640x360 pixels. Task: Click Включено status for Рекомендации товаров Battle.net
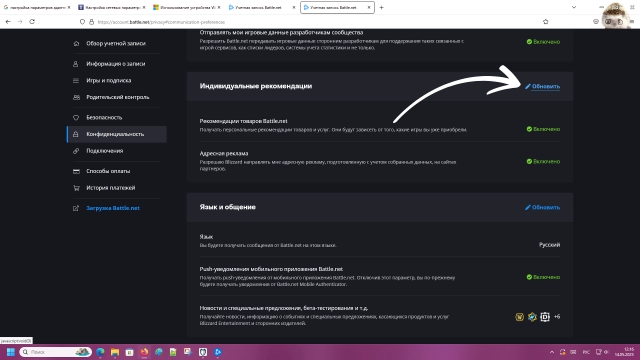pyautogui.click(x=543, y=129)
